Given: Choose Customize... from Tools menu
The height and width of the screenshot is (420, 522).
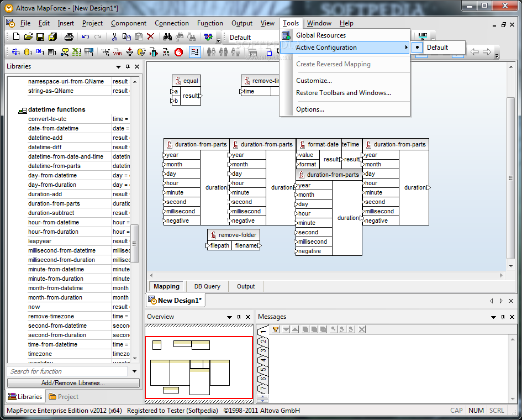Looking at the screenshot, I should [314, 81].
